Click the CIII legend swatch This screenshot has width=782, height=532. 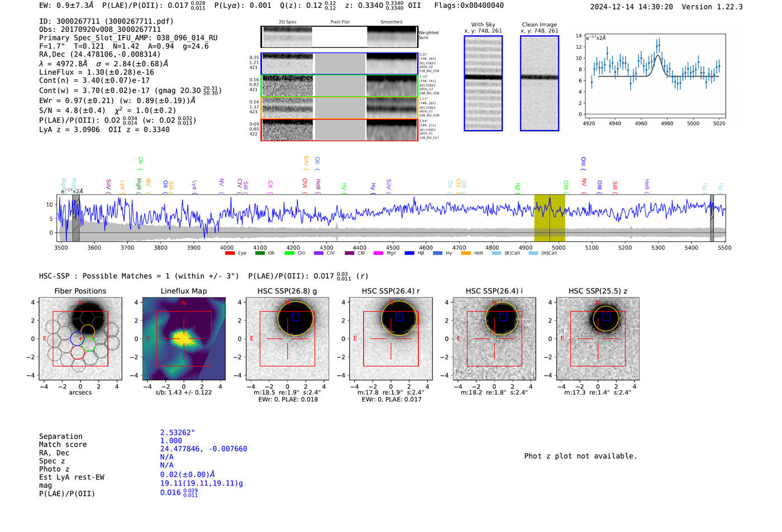click(x=350, y=253)
